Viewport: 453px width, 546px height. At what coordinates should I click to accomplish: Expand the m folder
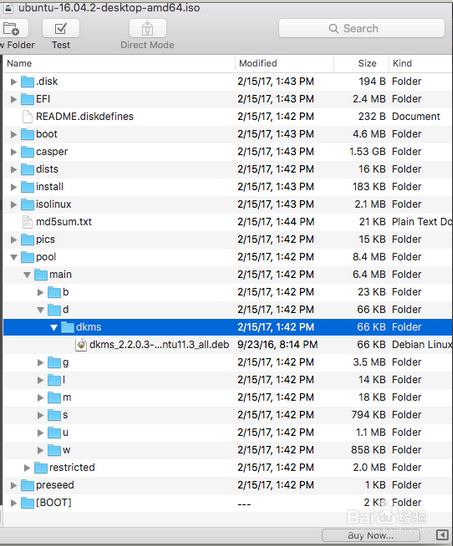tap(40, 397)
